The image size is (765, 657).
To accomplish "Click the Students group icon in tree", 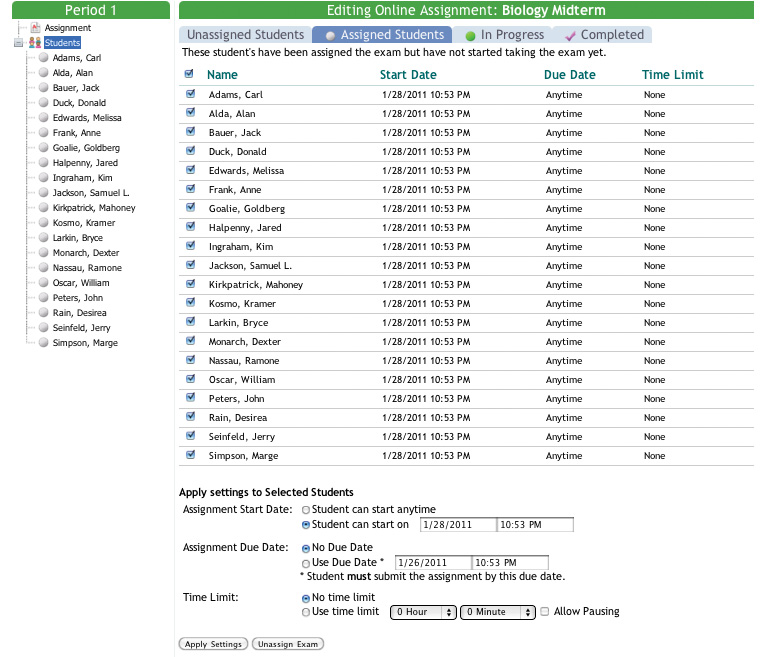I will (x=35, y=43).
